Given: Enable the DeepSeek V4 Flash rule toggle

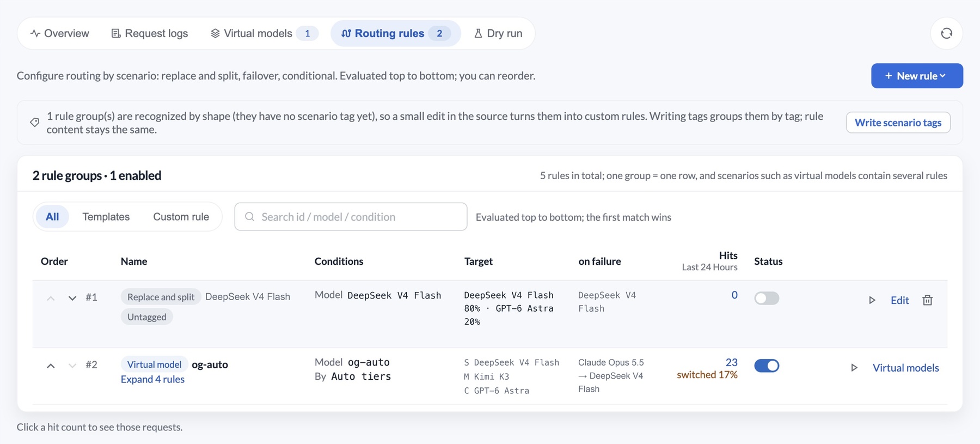Looking at the screenshot, I should (767, 298).
